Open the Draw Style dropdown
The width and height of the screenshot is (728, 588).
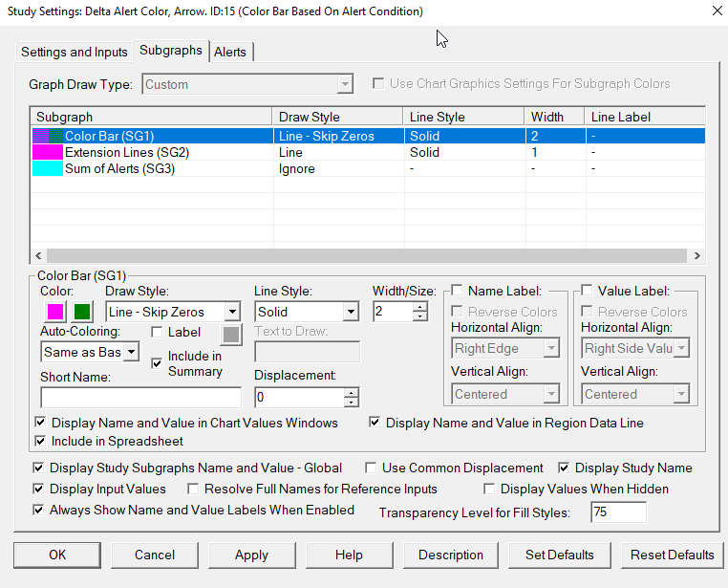[x=232, y=312]
